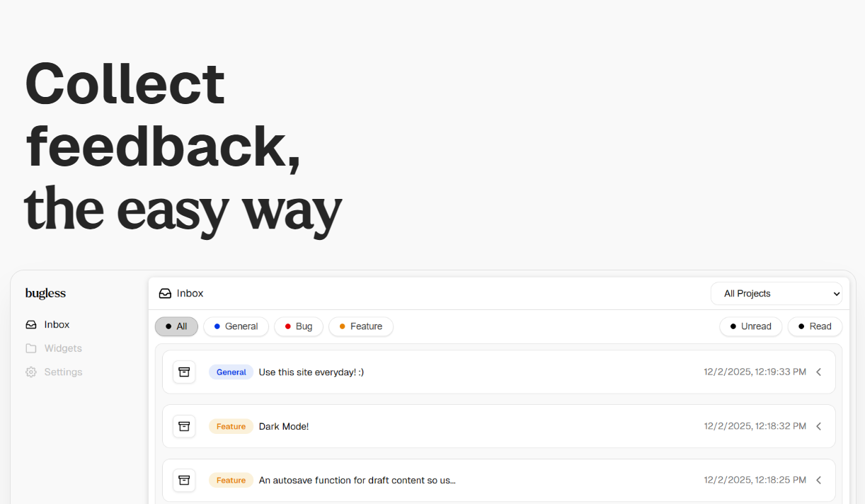Screen dimensions: 865x504
Task: Expand the 'Use this site everyday!' feedback entry
Action: tap(819, 372)
